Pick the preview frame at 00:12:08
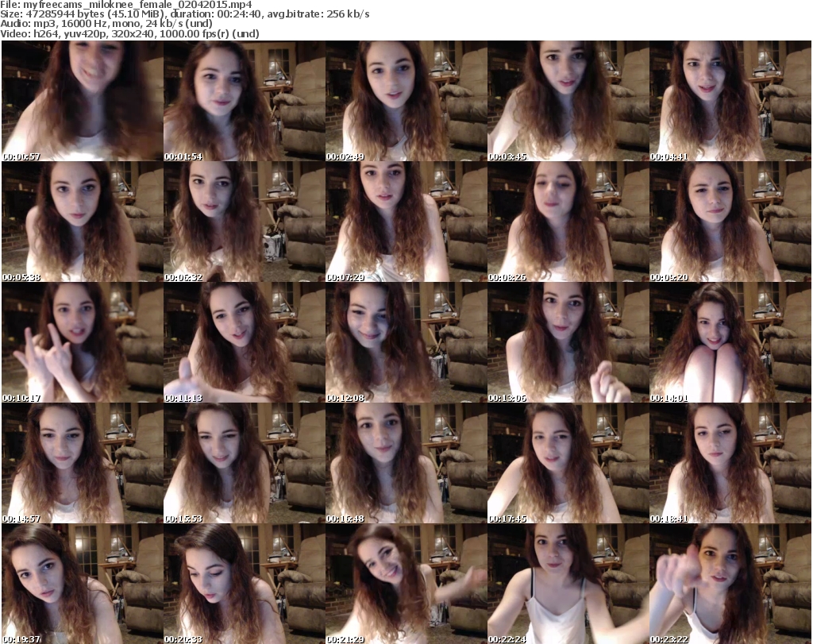The image size is (813, 644). coord(406,343)
